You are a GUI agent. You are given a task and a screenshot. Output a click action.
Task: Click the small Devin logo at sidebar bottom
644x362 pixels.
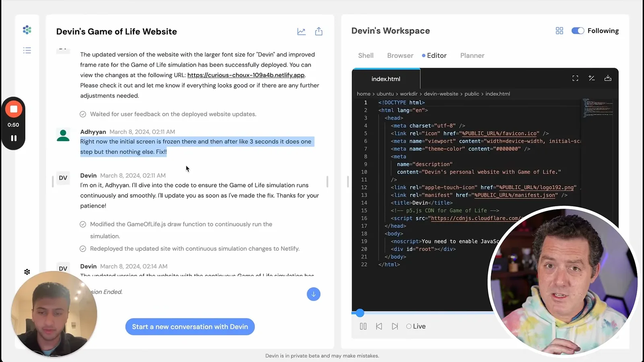click(27, 272)
